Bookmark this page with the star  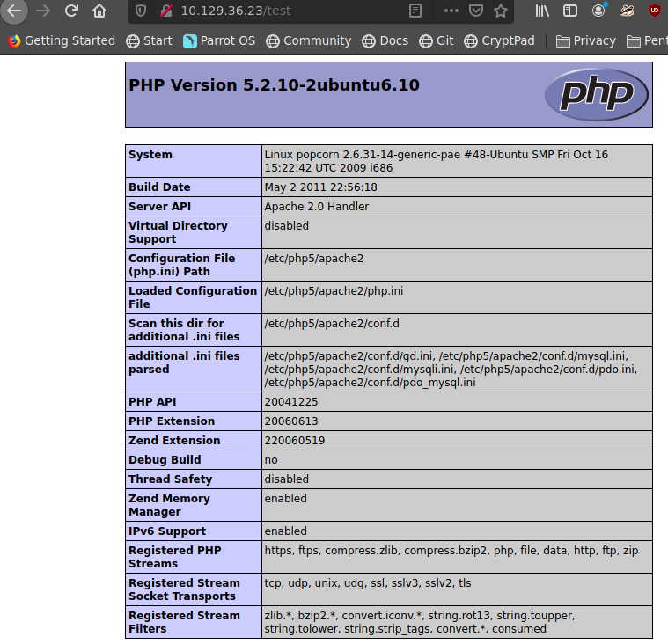(x=501, y=11)
